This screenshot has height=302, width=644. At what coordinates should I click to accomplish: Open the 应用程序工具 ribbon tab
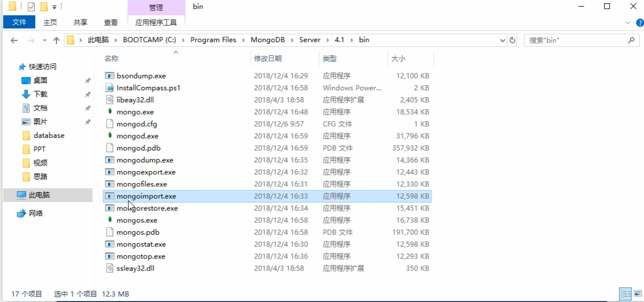(156, 23)
